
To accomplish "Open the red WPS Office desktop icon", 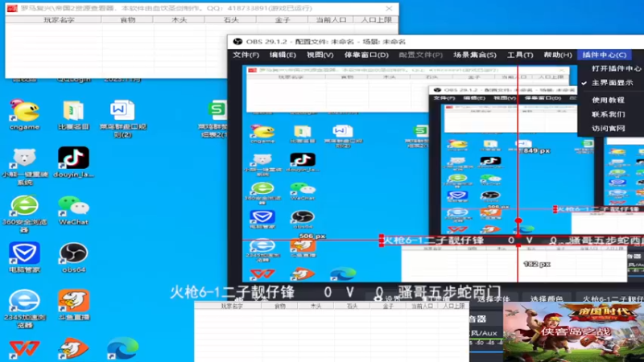I will [24, 349].
